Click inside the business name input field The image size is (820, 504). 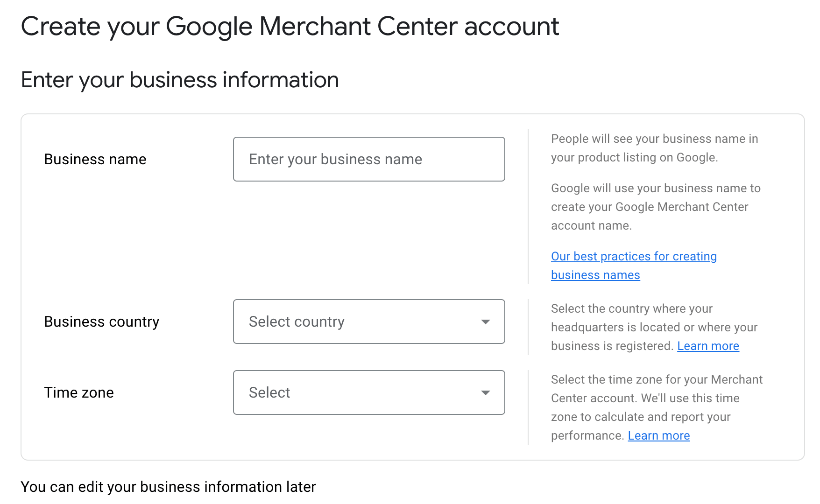(369, 159)
